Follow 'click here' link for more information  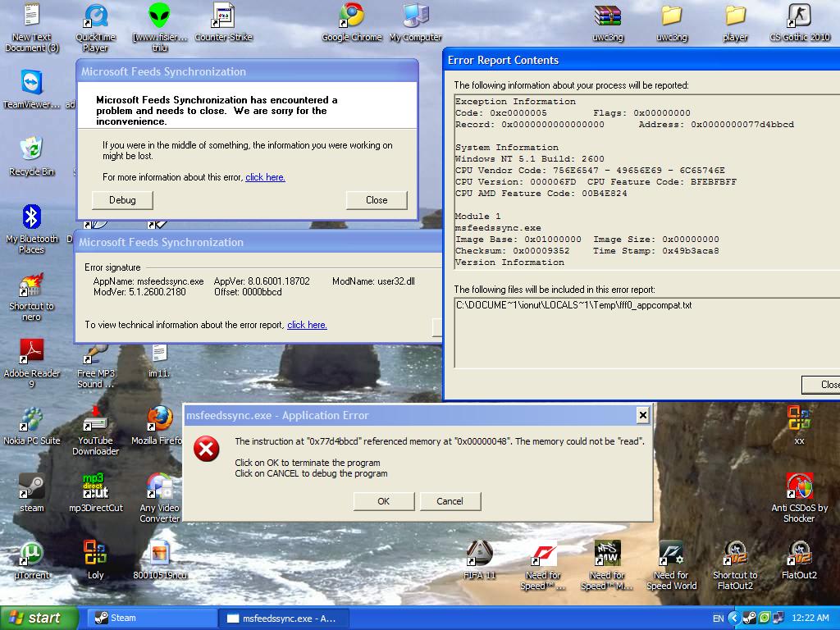coord(265,177)
